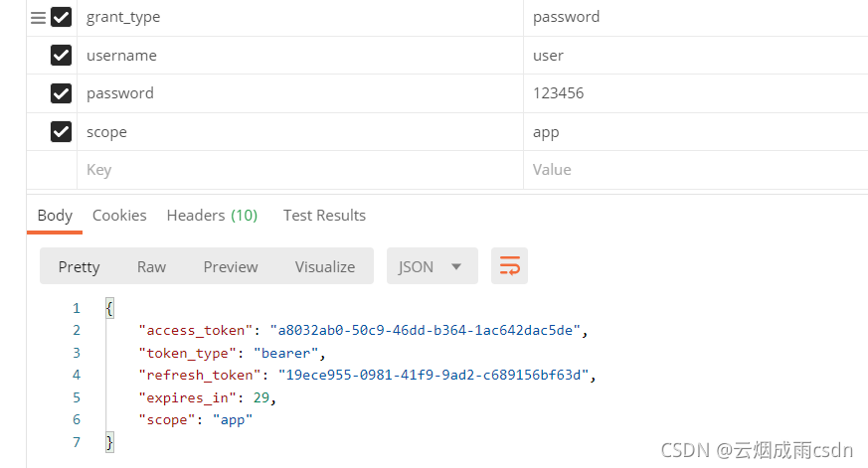Viewport: 868px width, 468px height.
Task: Click the JSON dropdown arrow
Action: [456, 266]
